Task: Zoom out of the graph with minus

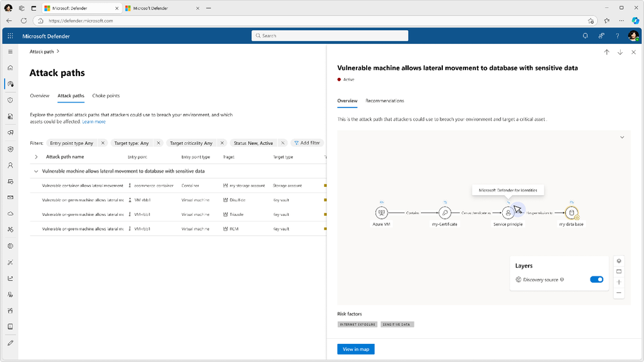Action: coord(619,293)
